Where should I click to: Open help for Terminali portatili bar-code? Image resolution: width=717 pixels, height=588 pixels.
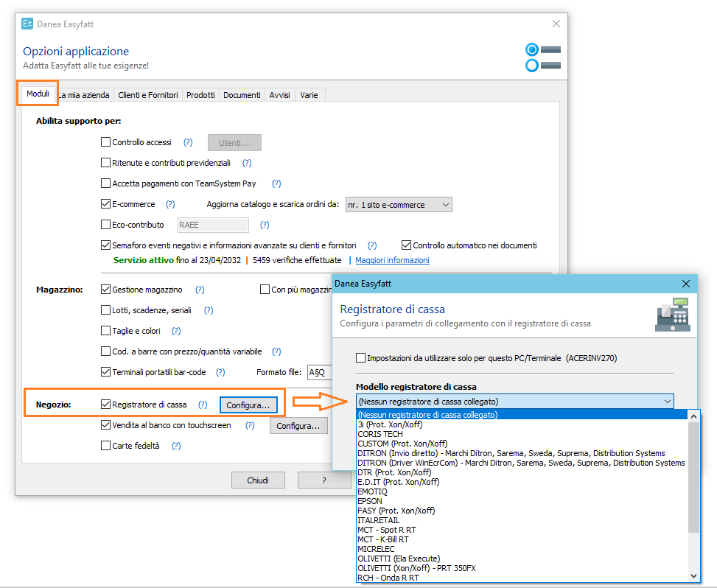[x=220, y=371]
